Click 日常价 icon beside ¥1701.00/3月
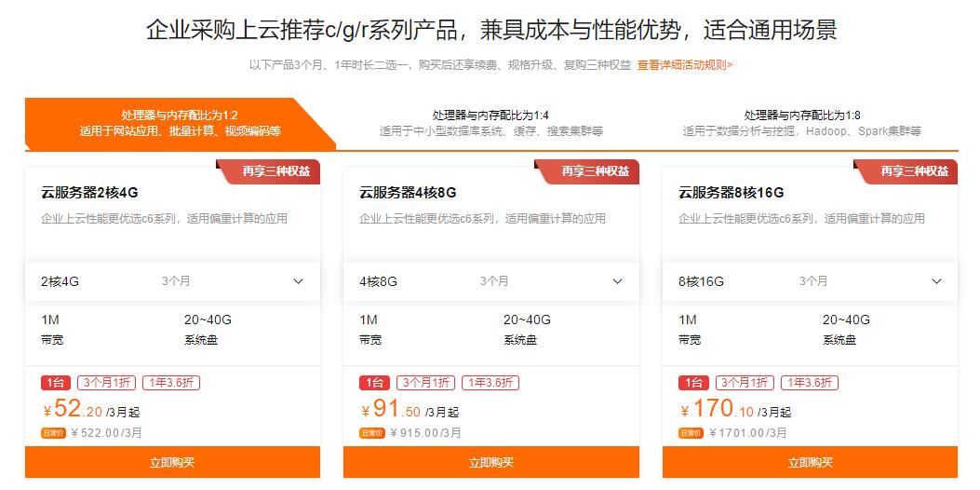The height and width of the screenshot is (490, 980). [691, 432]
